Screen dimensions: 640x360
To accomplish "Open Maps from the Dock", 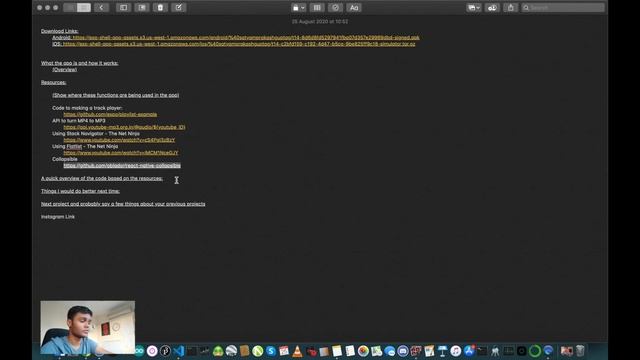I will [376, 351].
